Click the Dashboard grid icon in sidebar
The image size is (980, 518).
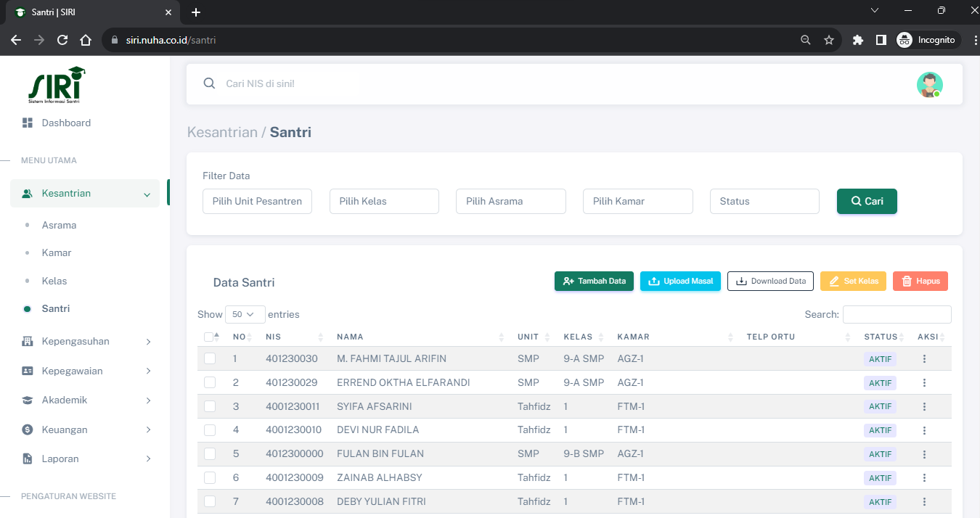coord(28,123)
